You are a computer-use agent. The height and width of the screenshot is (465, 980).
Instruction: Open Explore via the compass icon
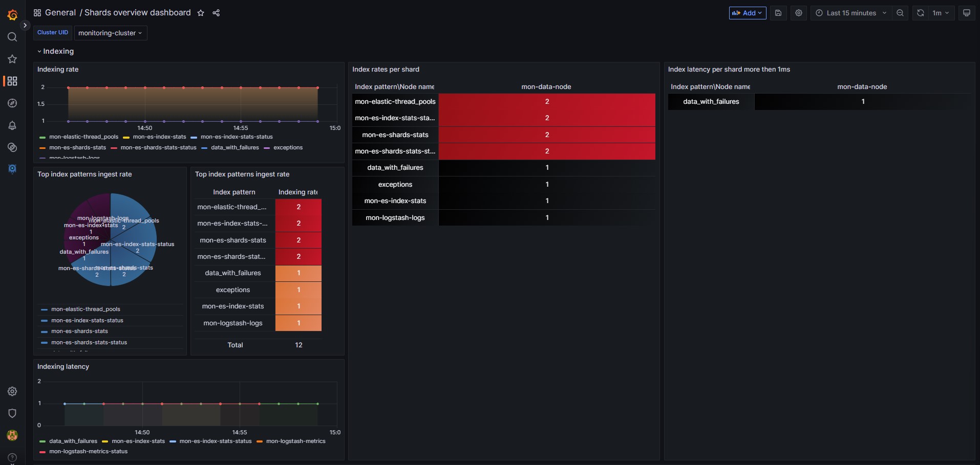click(12, 103)
